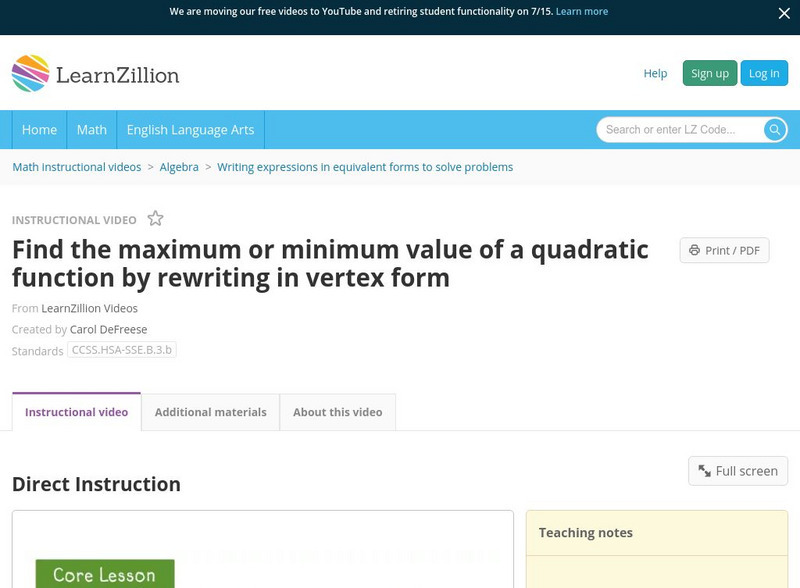
Task: Click the search magnifier icon
Action: tap(775, 129)
